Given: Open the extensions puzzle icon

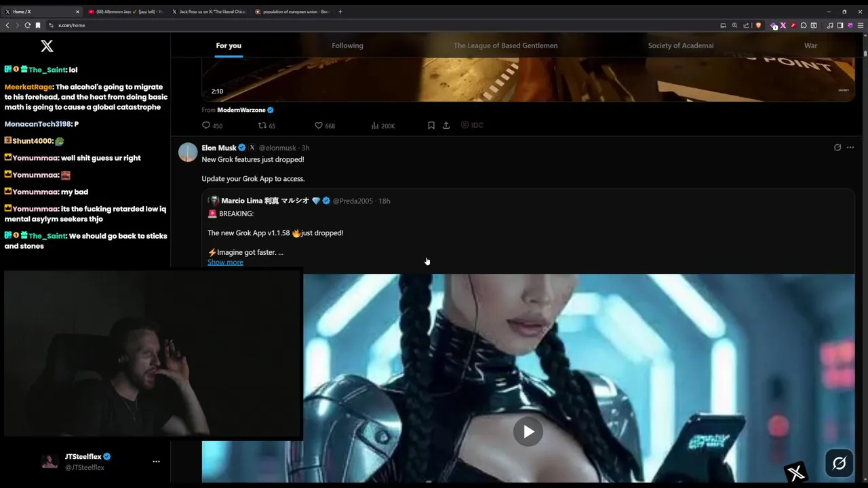Looking at the screenshot, I should [804, 25].
